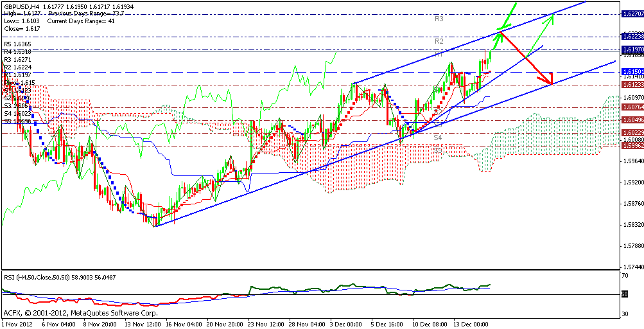The width and height of the screenshot is (644, 329).
Task: Click the gray R3 label in chart
Action: click(440, 19)
